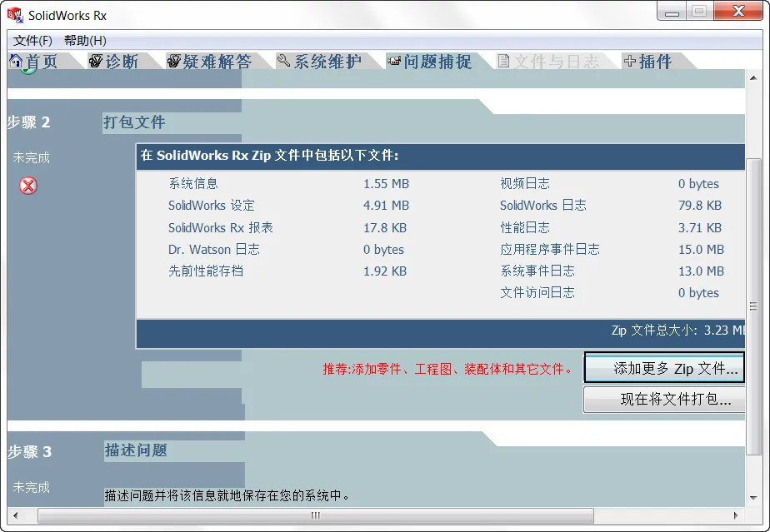The width and height of the screenshot is (770, 532).
Task: Switch to the 诊断 tab
Action: tap(122, 62)
